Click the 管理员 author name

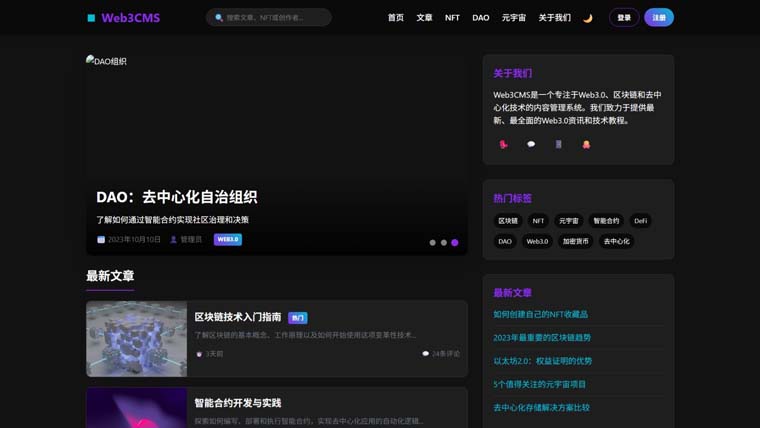(x=191, y=239)
